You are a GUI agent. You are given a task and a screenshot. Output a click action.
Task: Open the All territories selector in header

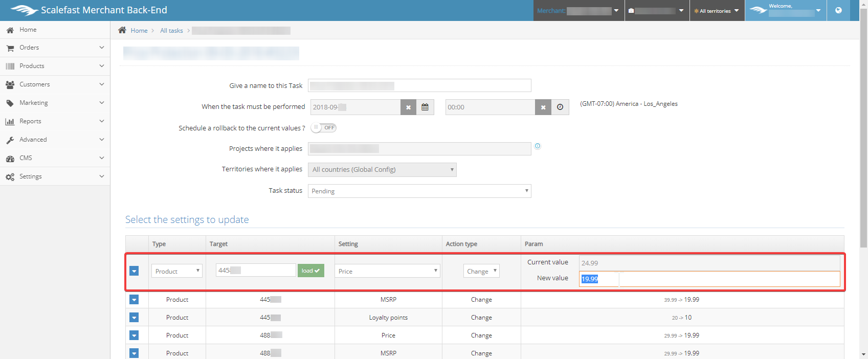click(x=717, y=11)
